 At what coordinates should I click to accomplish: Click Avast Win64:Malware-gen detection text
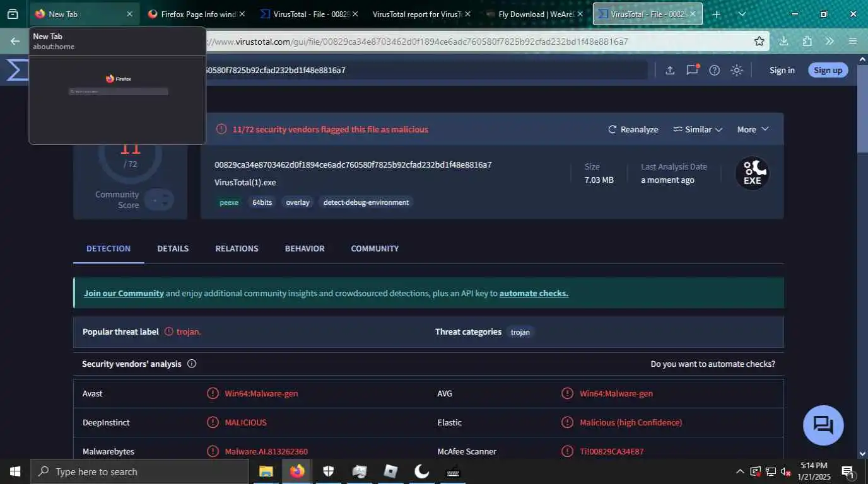(261, 393)
